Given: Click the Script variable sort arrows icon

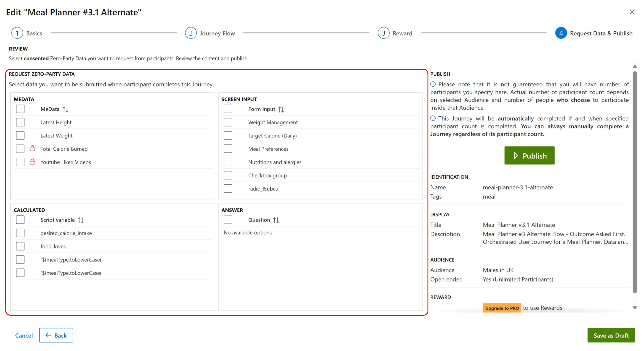Looking at the screenshot, I should 80,220.
